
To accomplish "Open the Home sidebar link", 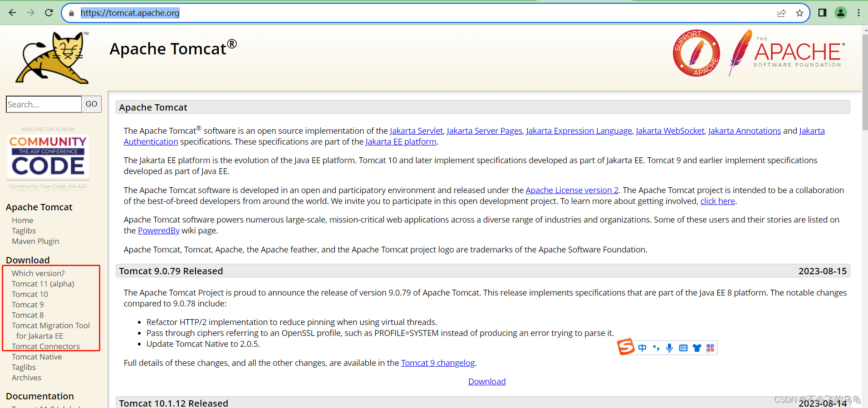I will tap(22, 220).
